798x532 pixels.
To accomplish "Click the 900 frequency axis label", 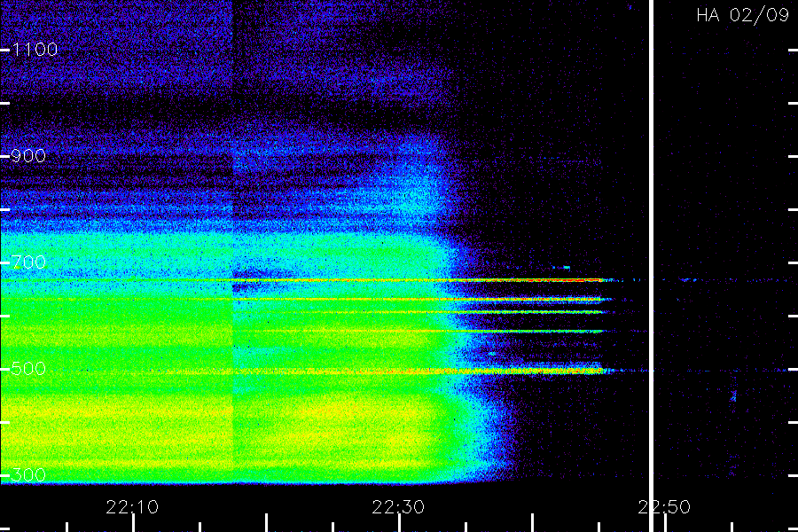I will click(x=28, y=156).
